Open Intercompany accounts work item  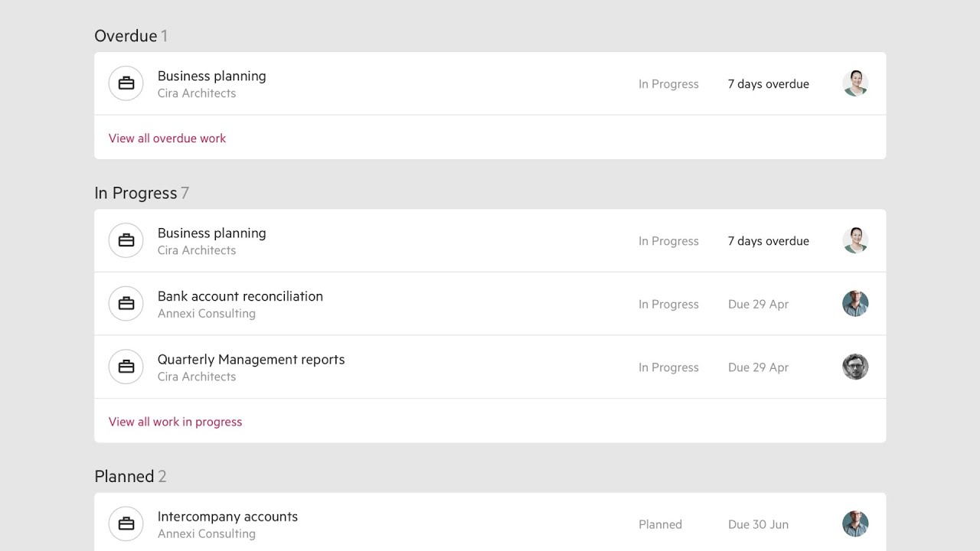(x=227, y=517)
